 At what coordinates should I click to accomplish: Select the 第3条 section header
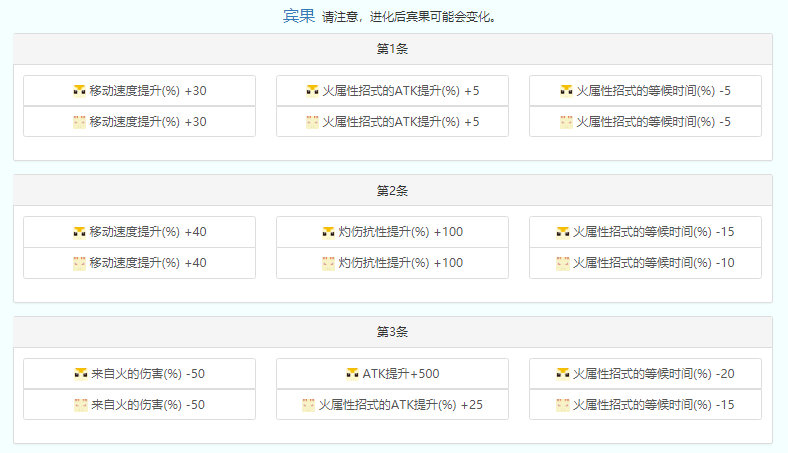[392, 332]
